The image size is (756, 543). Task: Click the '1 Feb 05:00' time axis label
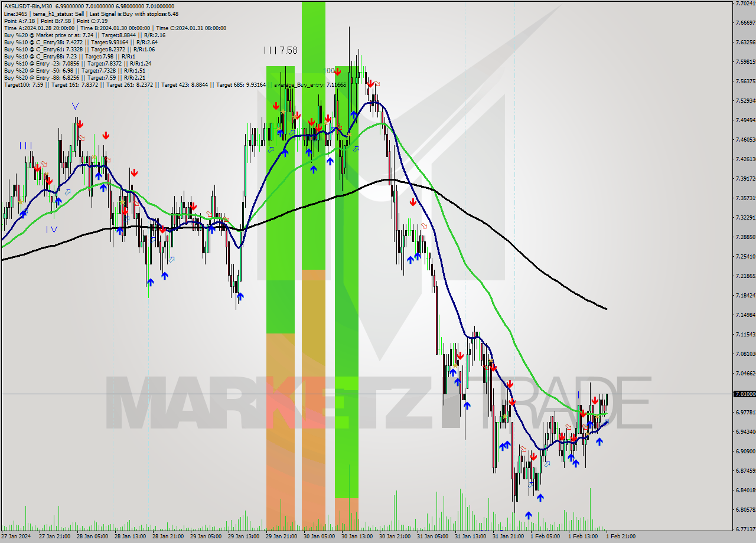pos(545,537)
